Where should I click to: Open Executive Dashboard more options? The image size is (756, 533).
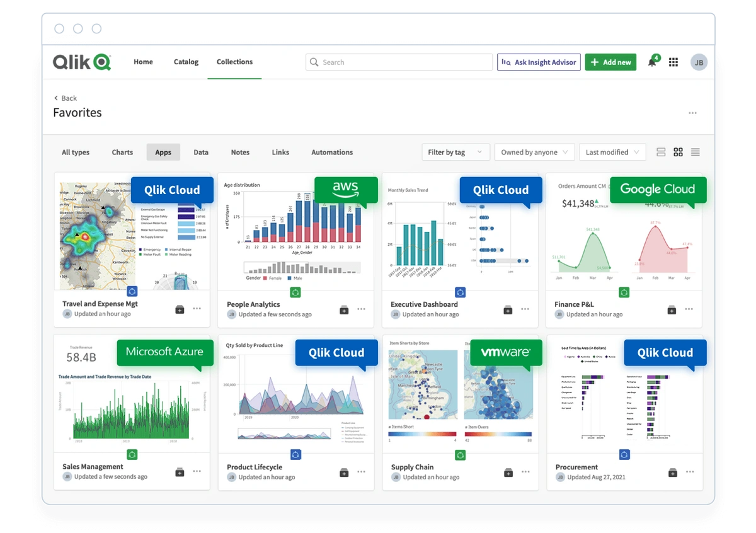click(x=525, y=309)
